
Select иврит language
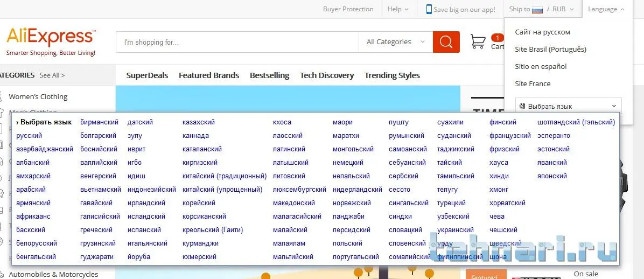(136, 149)
